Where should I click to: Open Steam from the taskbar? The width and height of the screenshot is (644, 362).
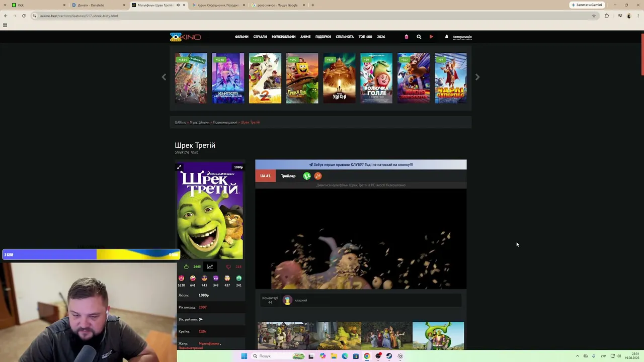(389, 356)
